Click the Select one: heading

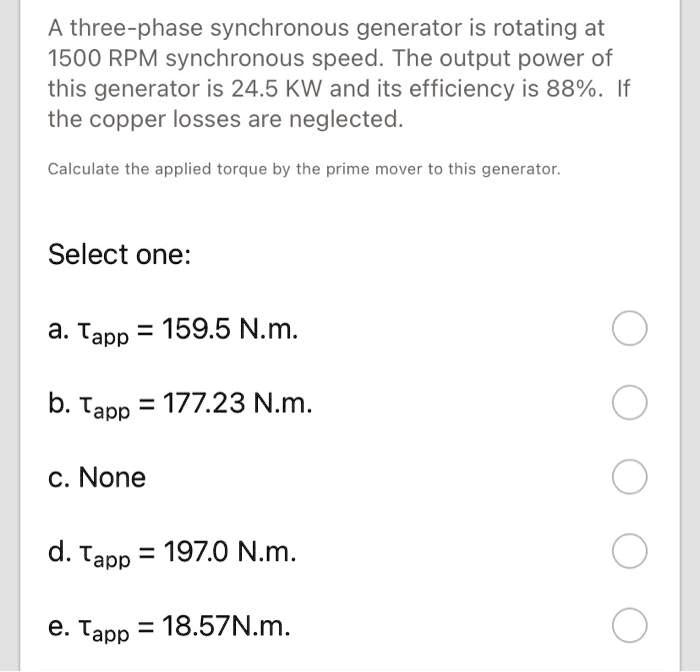119,255
